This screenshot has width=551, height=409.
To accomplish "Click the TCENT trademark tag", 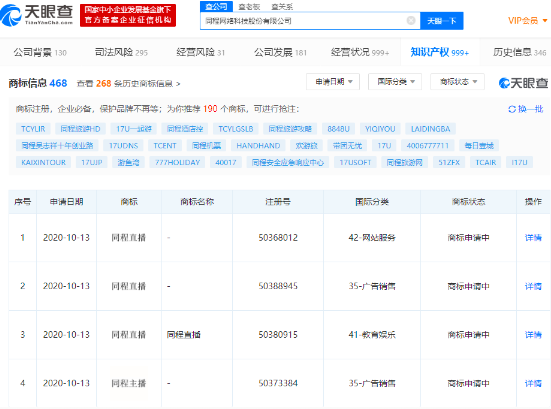I will (165, 145).
